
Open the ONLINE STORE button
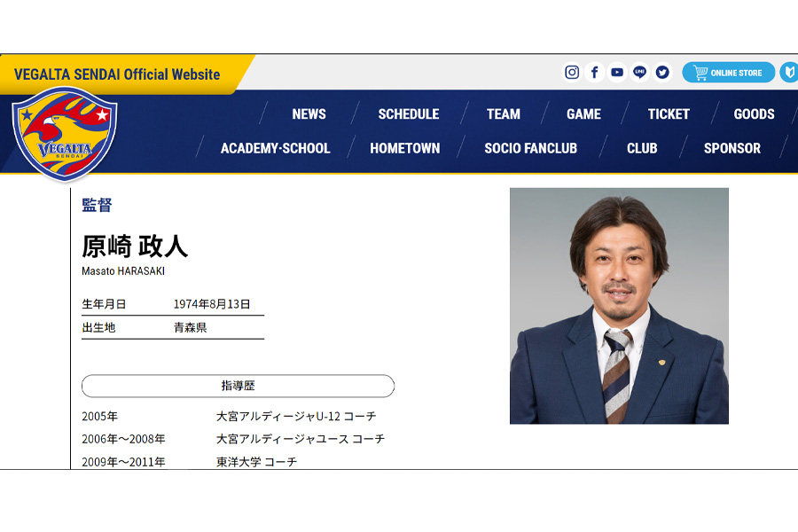pyautogui.click(x=728, y=73)
